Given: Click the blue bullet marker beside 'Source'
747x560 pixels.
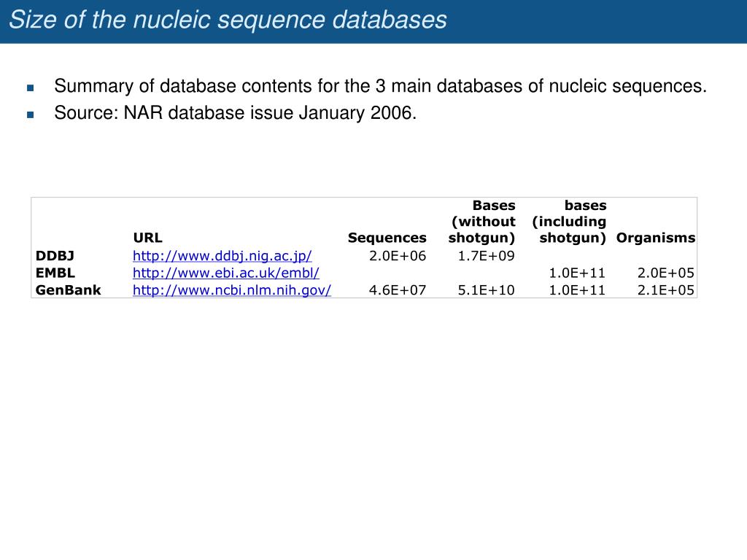Looking at the screenshot, I should point(31,114).
